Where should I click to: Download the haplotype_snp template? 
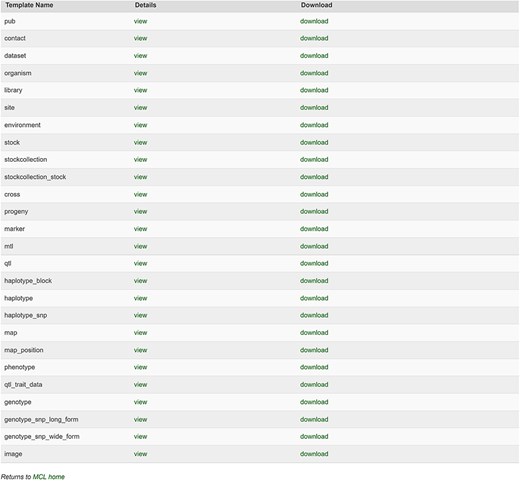pyautogui.click(x=314, y=315)
